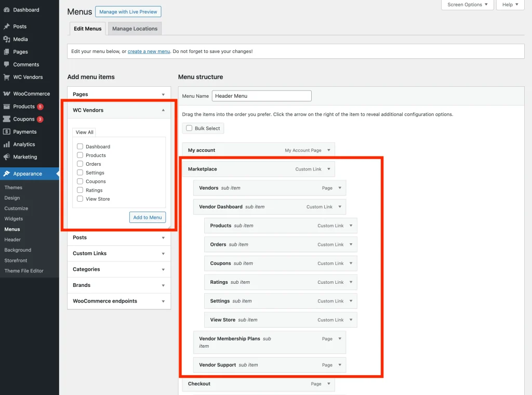Viewport: 532px width, 395px height.
Task: Enable the Bulk Select checkbox
Action: tap(189, 128)
